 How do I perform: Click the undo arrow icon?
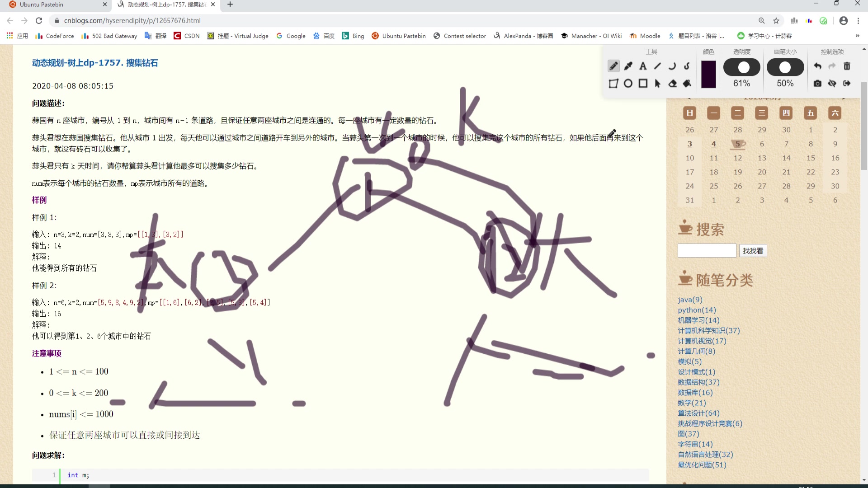[818, 66]
